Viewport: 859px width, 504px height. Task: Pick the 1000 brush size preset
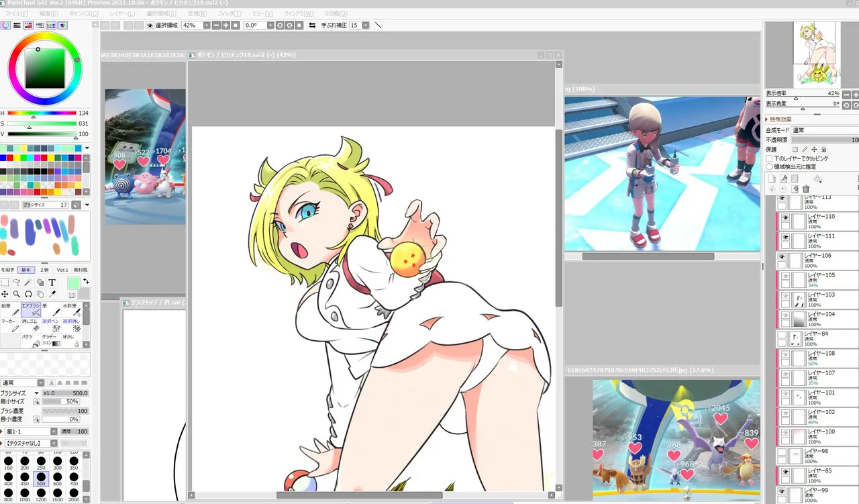(x=26, y=496)
